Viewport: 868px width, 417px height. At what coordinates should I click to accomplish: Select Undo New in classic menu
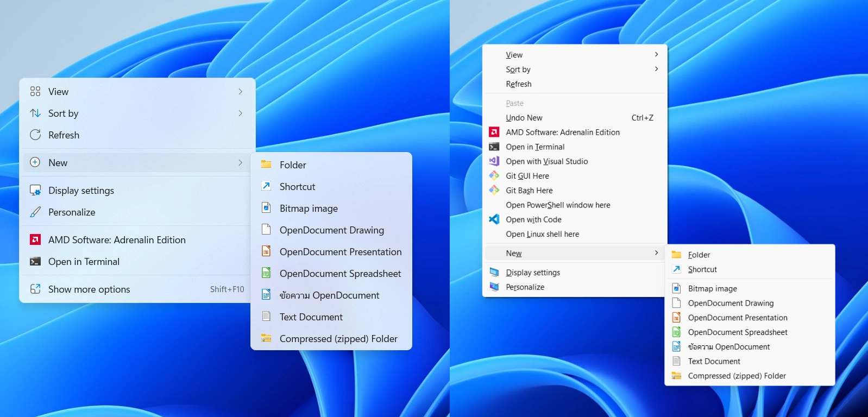click(x=575, y=117)
